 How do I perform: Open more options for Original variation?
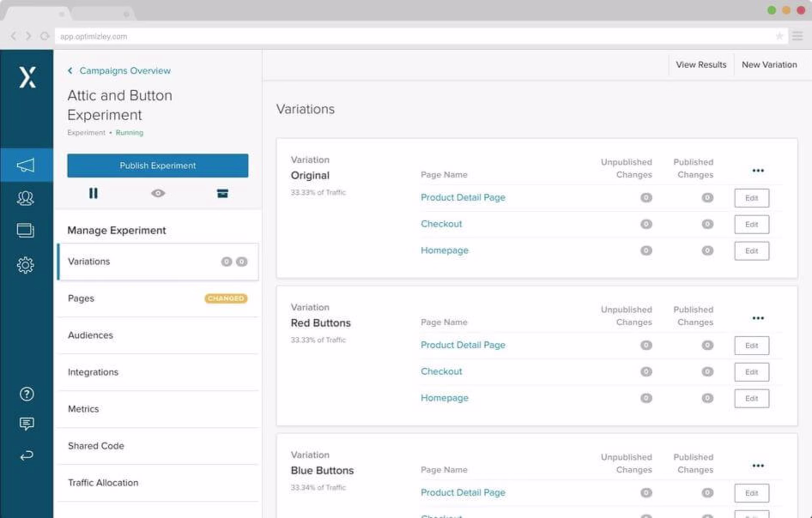click(x=758, y=171)
